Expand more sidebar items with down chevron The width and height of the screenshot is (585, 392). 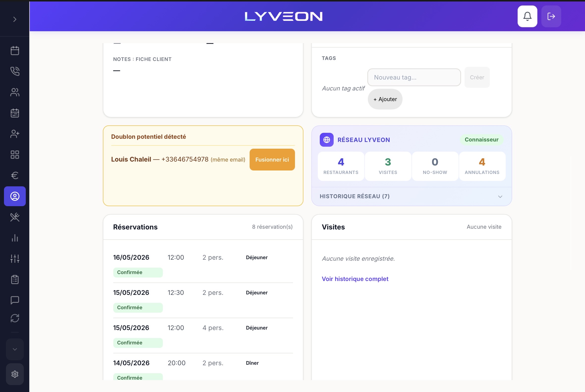click(x=15, y=349)
